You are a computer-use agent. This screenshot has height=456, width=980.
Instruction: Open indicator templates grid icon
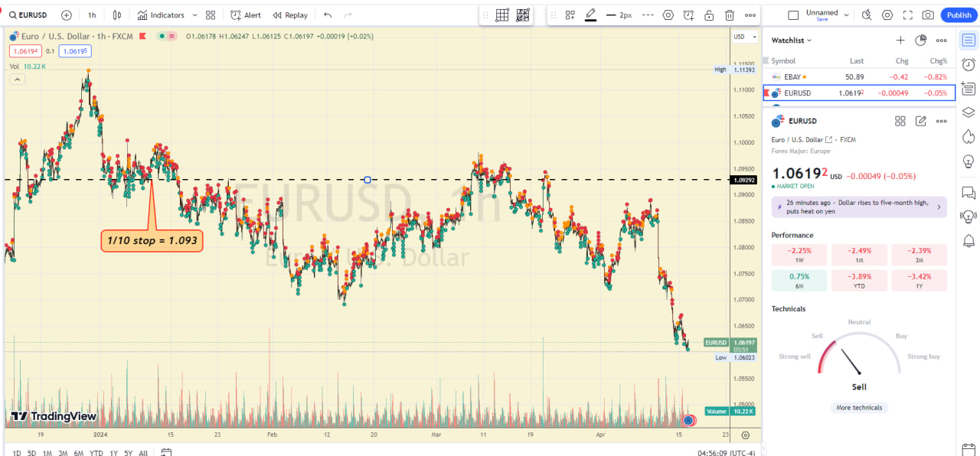point(211,15)
